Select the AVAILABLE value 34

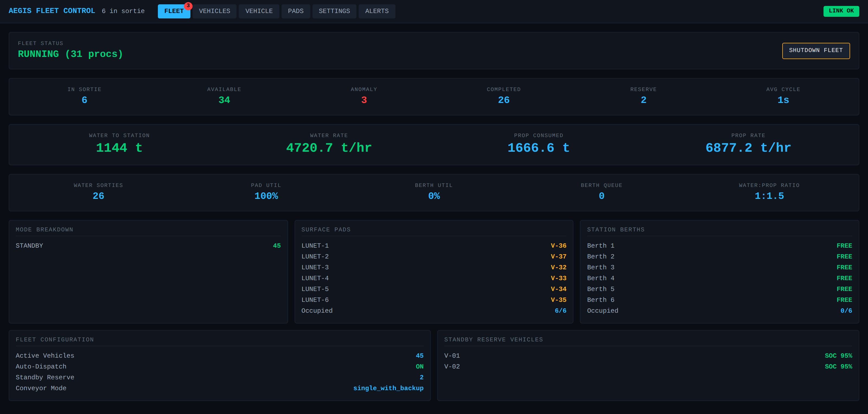click(224, 100)
